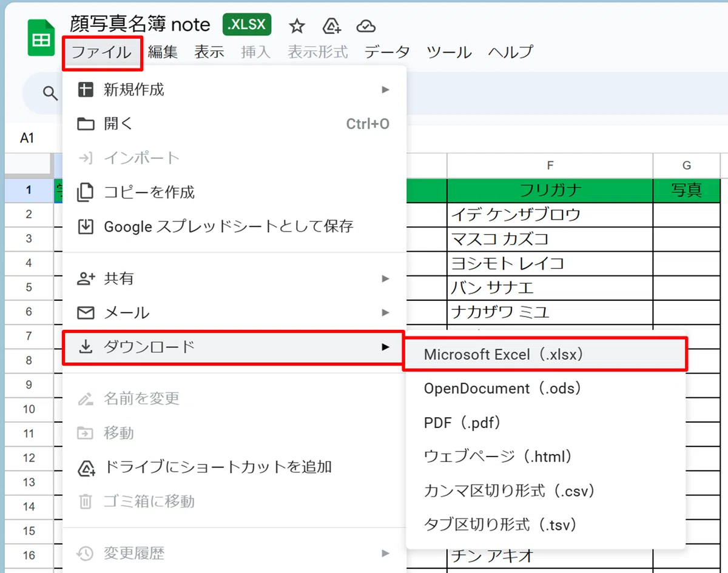This screenshot has height=573, width=728.
Task: Download as タブ区切り形式 (.tsv)
Action: (x=546, y=524)
